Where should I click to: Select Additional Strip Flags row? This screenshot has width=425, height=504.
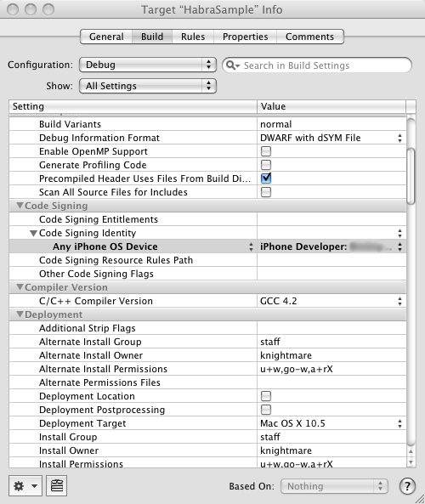pyautogui.click(x=207, y=328)
